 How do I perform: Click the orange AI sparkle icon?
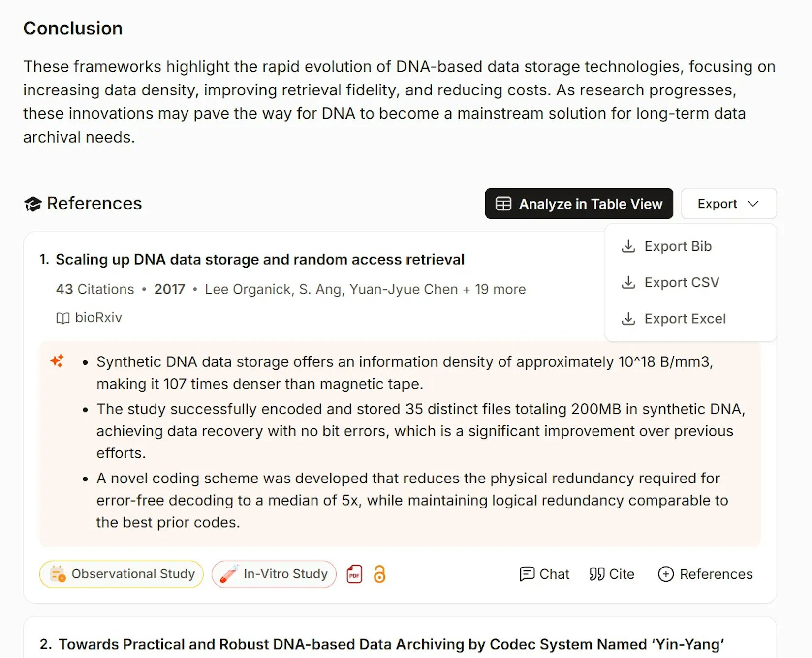57,361
